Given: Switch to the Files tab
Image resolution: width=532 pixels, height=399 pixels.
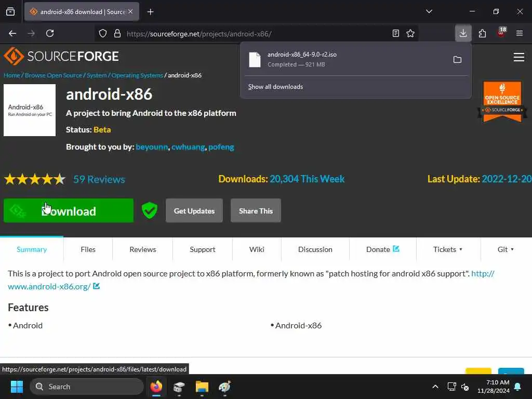Looking at the screenshot, I should click(88, 249).
